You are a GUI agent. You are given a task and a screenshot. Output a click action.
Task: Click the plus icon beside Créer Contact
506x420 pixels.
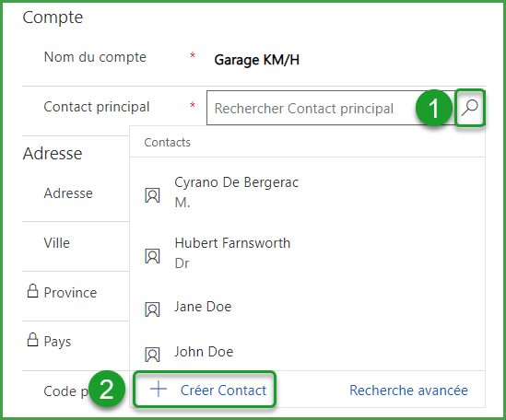click(159, 389)
